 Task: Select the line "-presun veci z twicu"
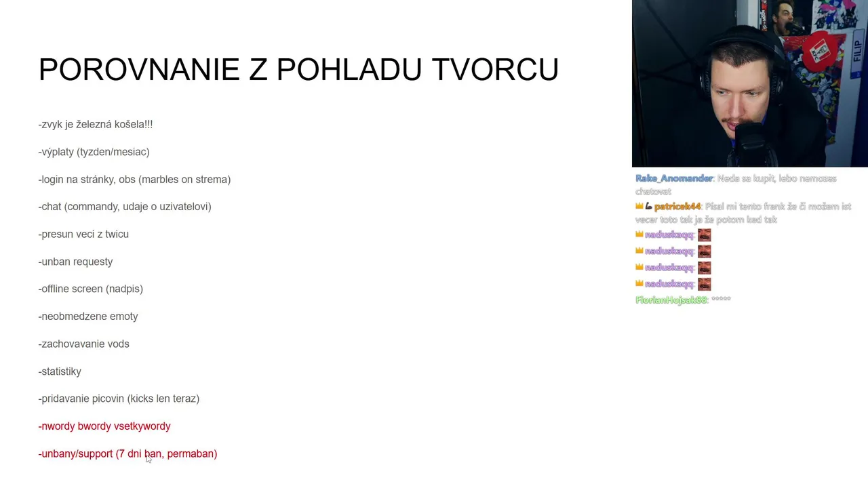[x=83, y=234]
